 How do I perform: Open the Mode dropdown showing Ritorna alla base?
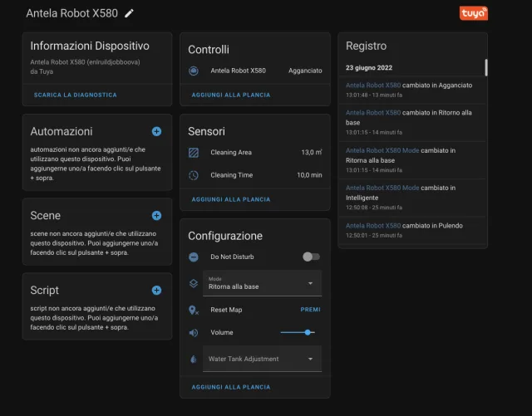pos(262,283)
